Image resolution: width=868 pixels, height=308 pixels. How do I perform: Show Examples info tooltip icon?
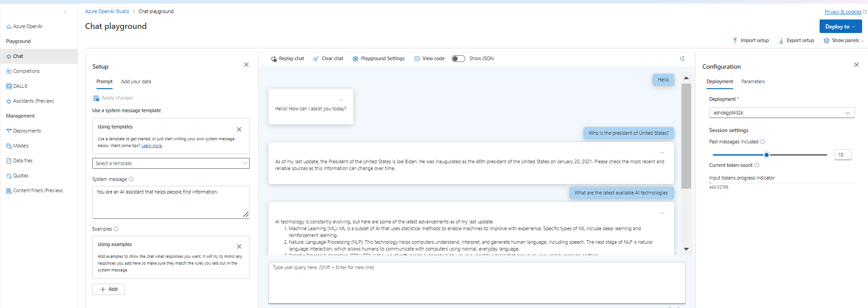click(x=116, y=229)
